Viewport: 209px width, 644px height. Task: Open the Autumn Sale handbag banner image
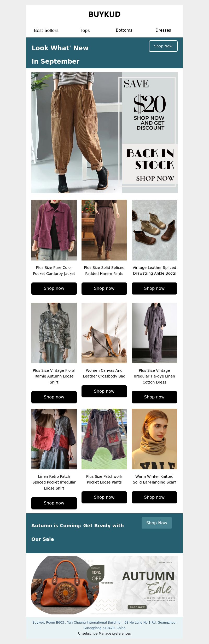tap(104, 585)
